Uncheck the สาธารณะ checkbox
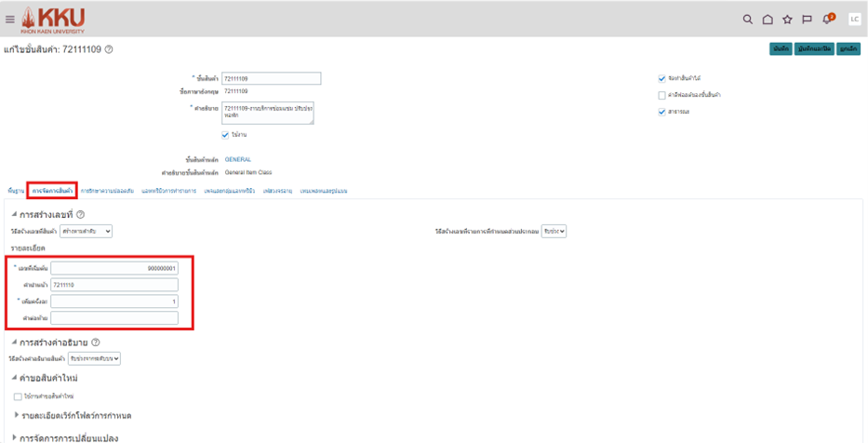 click(661, 112)
